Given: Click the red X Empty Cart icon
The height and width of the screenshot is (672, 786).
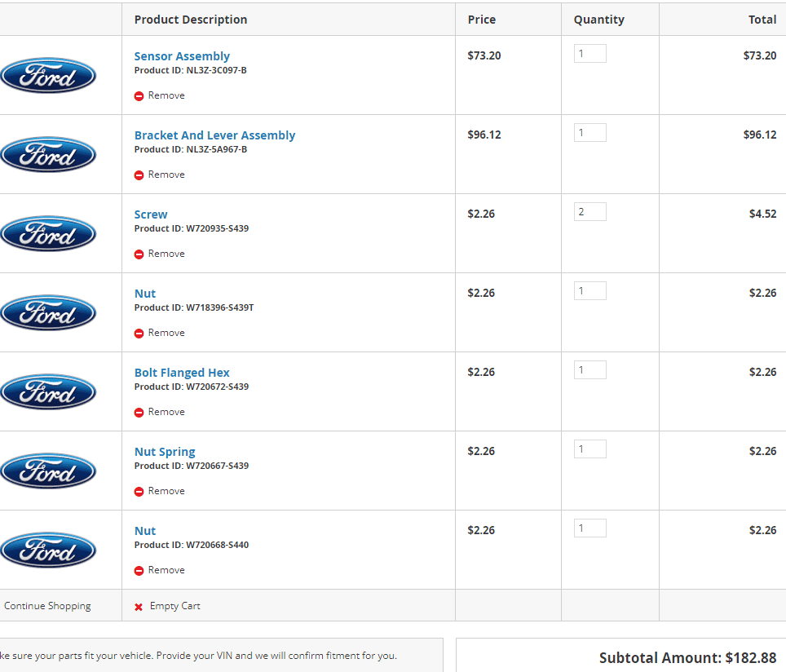Looking at the screenshot, I should click(139, 607).
